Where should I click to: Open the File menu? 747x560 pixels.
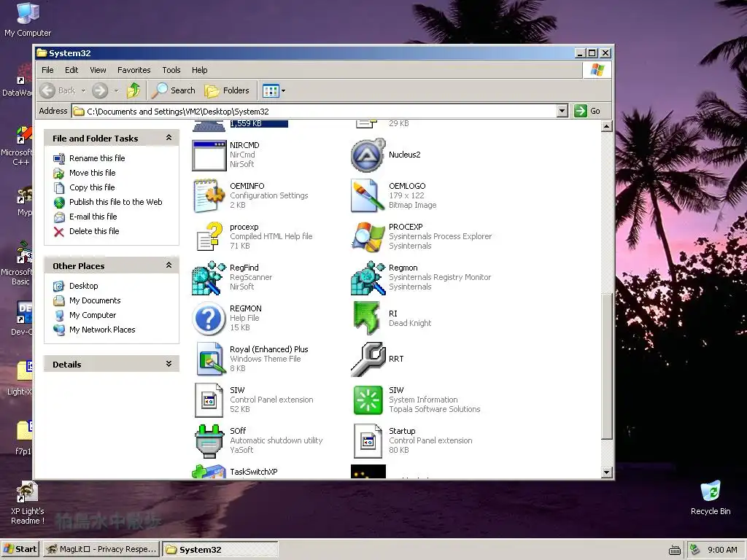pyautogui.click(x=47, y=70)
